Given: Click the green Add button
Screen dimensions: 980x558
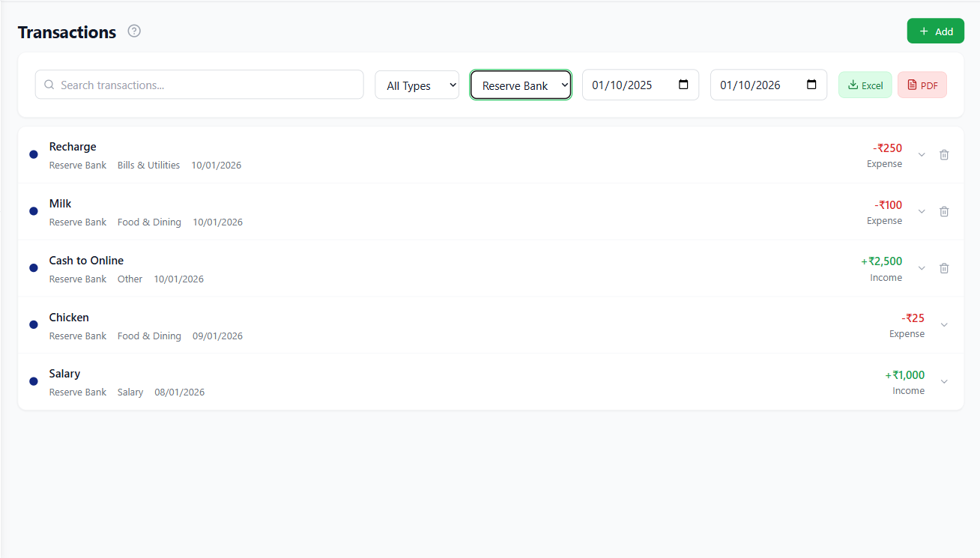Looking at the screenshot, I should pos(935,31).
